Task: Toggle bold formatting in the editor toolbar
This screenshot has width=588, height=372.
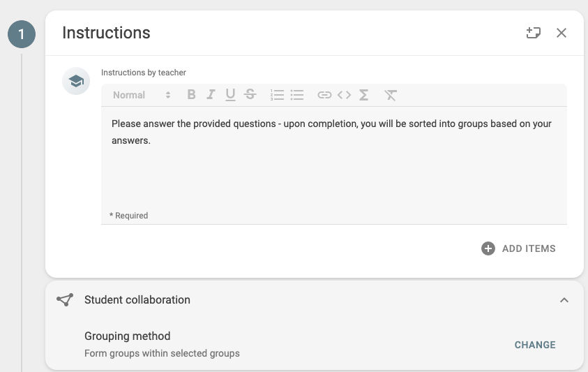Action: (x=191, y=95)
